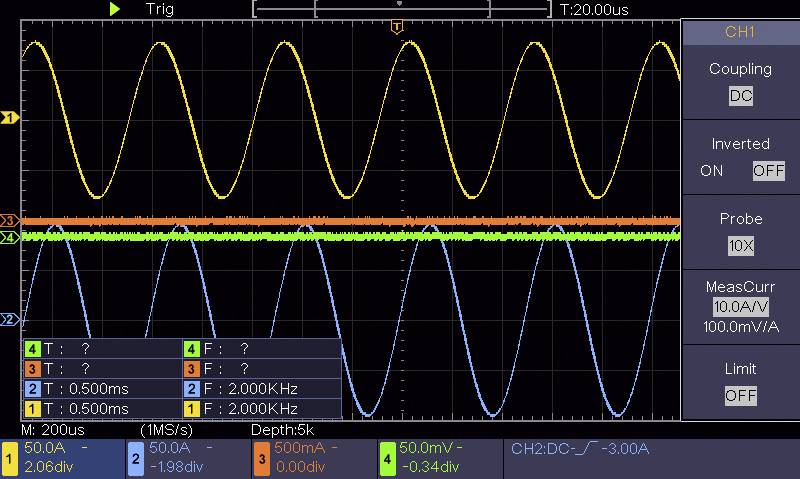Click the blue channel 2 ground marker
Screen dimensions: 800x479
[9, 320]
